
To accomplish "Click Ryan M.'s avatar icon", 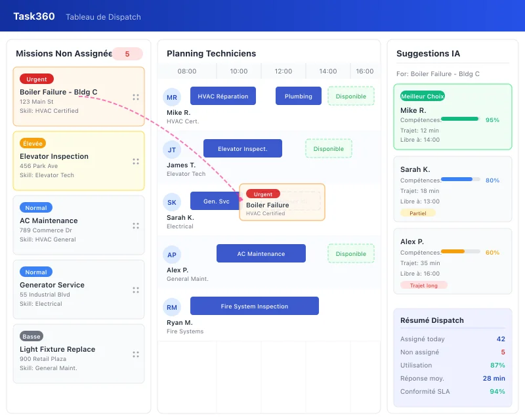I will tap(171, 307).
